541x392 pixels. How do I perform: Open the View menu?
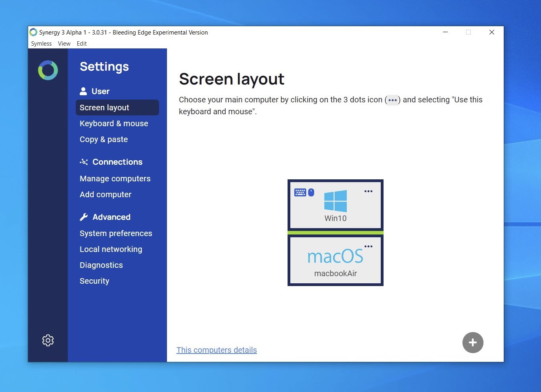[x=64, y=44]
